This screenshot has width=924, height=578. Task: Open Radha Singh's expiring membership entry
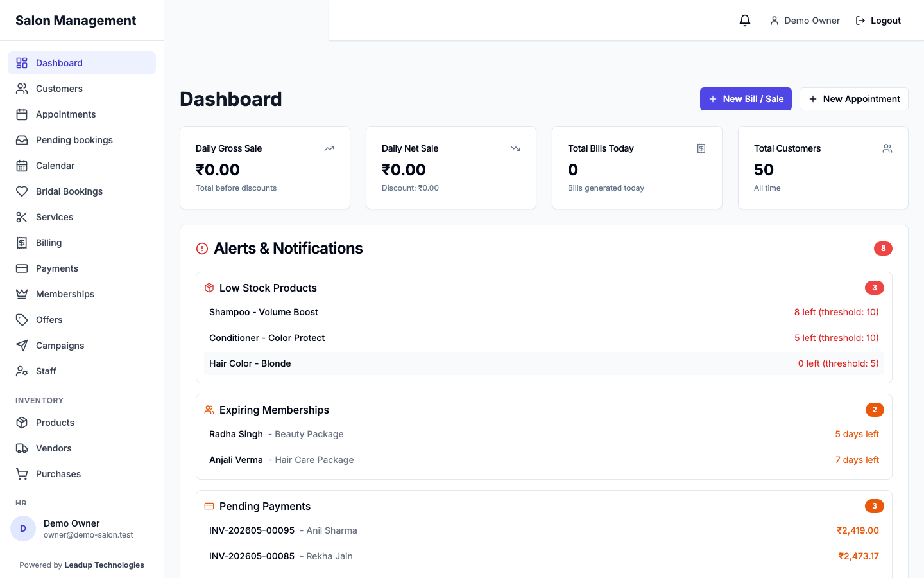point(544,434)
